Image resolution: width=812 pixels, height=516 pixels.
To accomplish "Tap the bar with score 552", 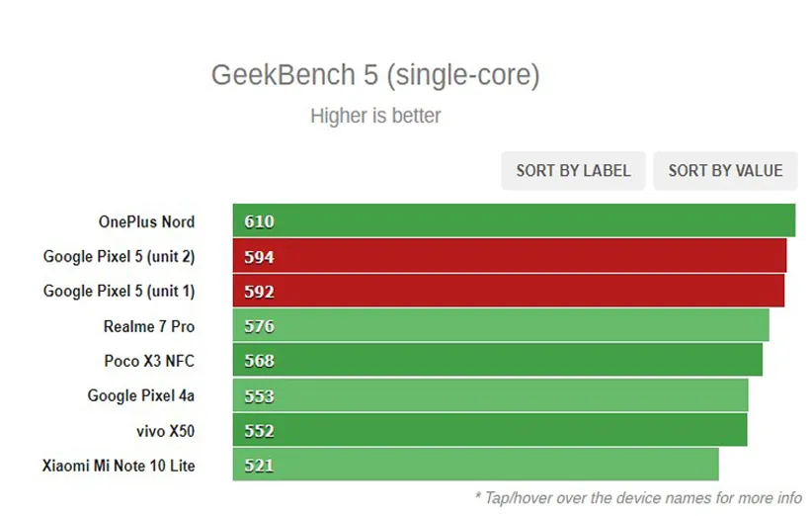I will [x=490, y=431].
